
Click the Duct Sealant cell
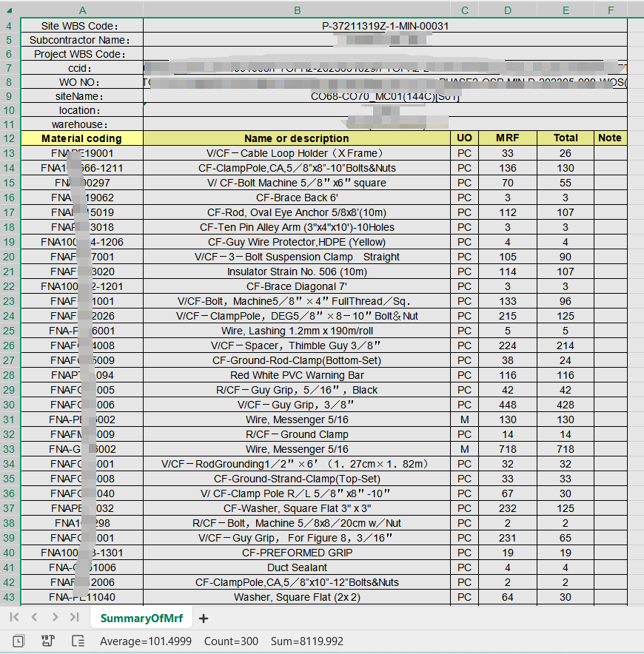(297, 567)
